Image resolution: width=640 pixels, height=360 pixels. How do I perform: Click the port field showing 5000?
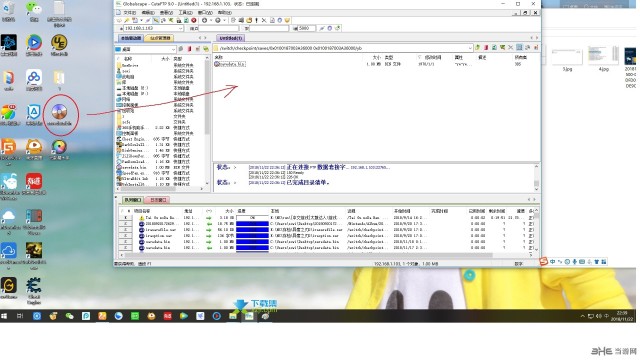coord(306,28)
